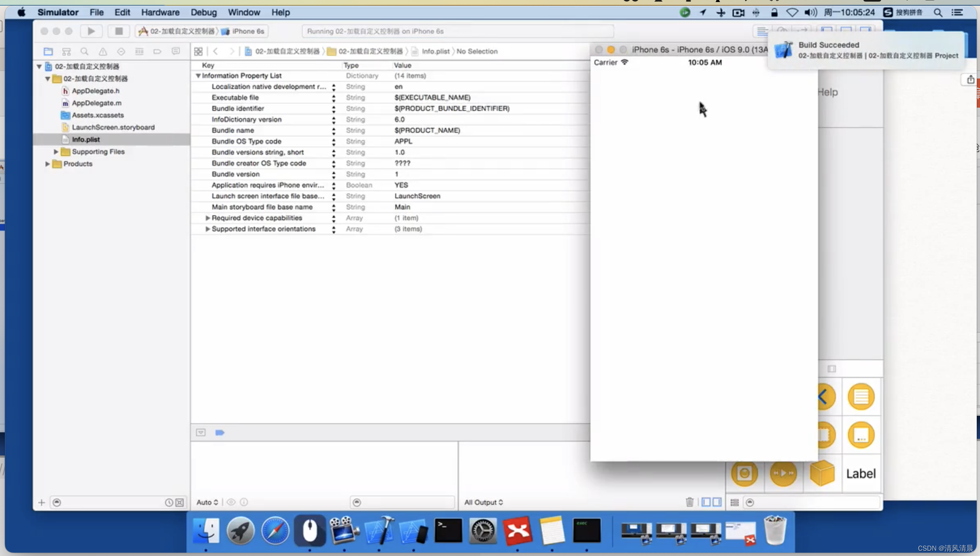Open the Edit menu
The width and height of the screenshot is (980, 556).
click(x=122, y=12)
